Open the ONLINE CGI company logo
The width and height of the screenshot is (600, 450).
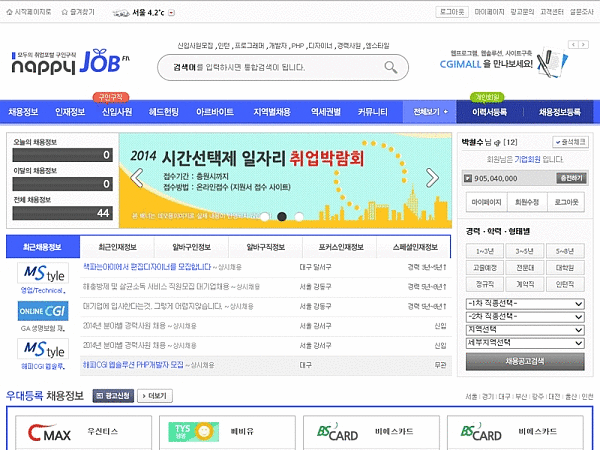point(42,312)
